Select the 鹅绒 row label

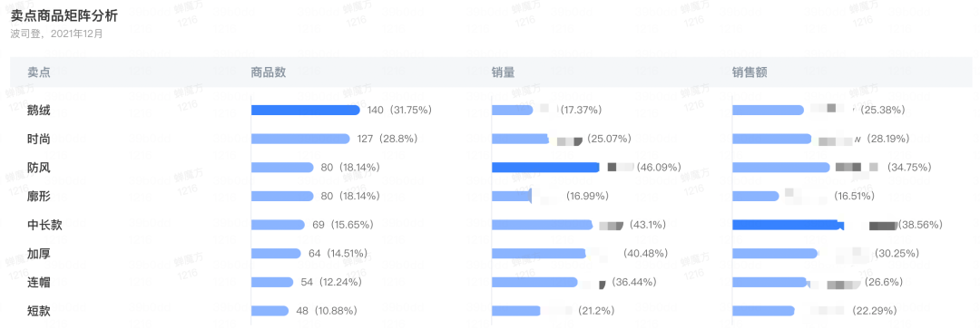point(39,111)
